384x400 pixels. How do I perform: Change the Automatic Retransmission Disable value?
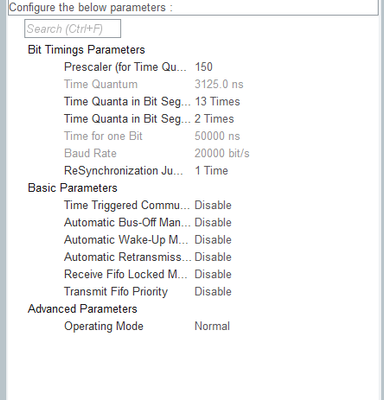tap(213, 257)
